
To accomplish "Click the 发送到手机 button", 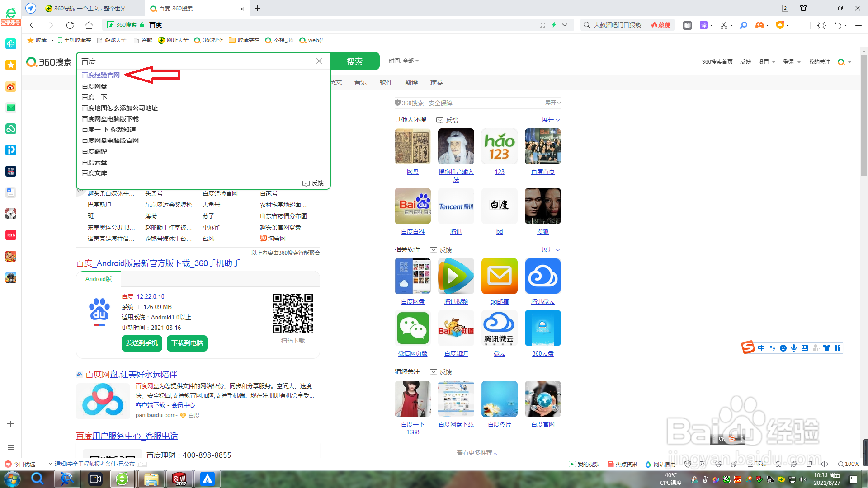I will 142,343.
